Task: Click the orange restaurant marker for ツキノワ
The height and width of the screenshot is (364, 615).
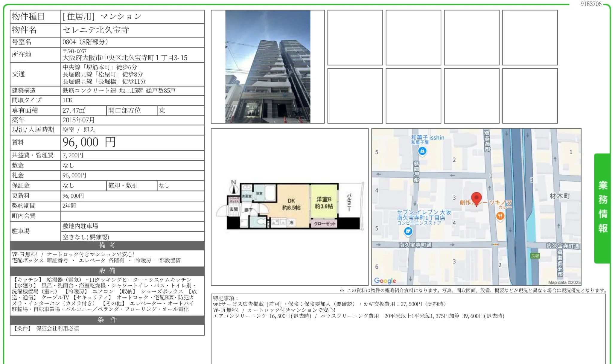Action: pyautogui.click(x=500, y=216)
